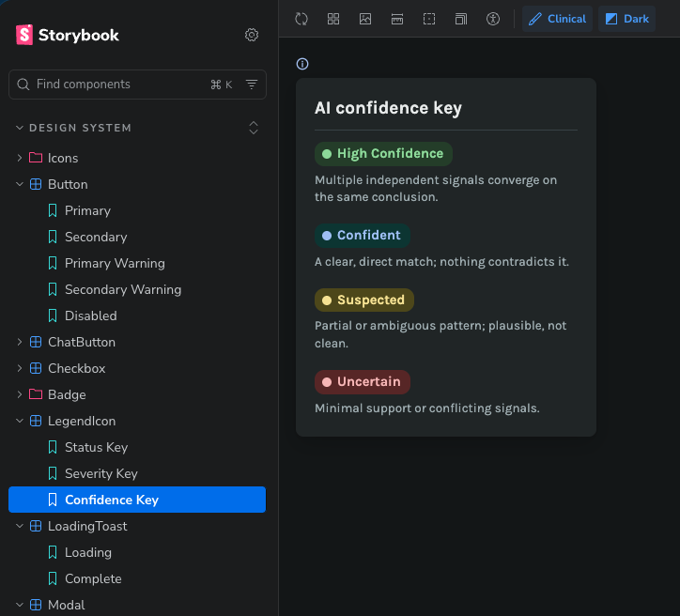
Task: Click the remount component reload icon
Action: click(301, 19)
